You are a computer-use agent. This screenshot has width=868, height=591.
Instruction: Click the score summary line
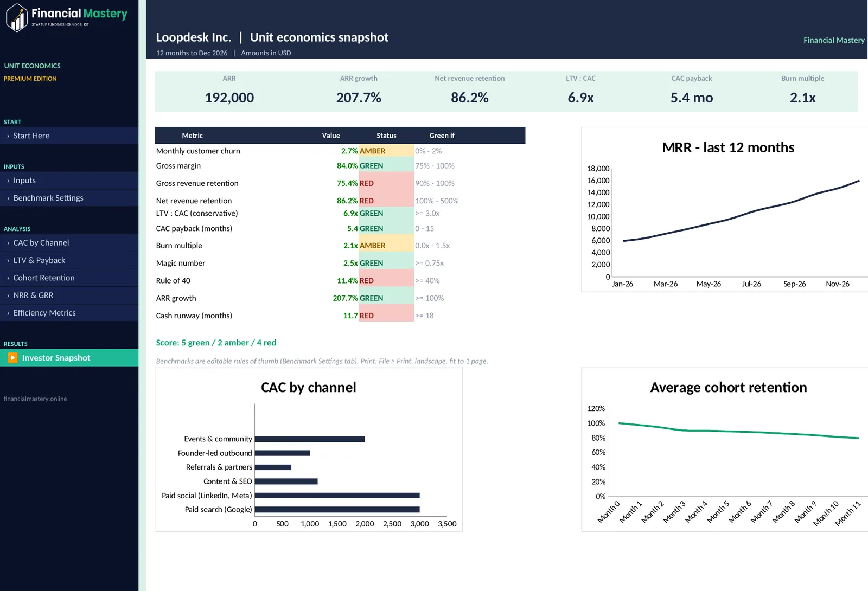pos(216,343)
